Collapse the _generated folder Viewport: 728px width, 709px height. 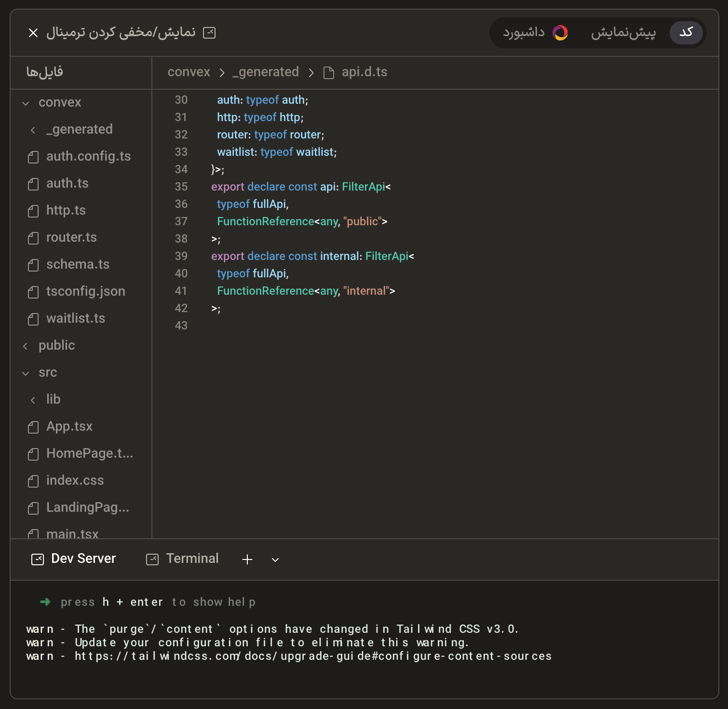click(x=33, y=130)
